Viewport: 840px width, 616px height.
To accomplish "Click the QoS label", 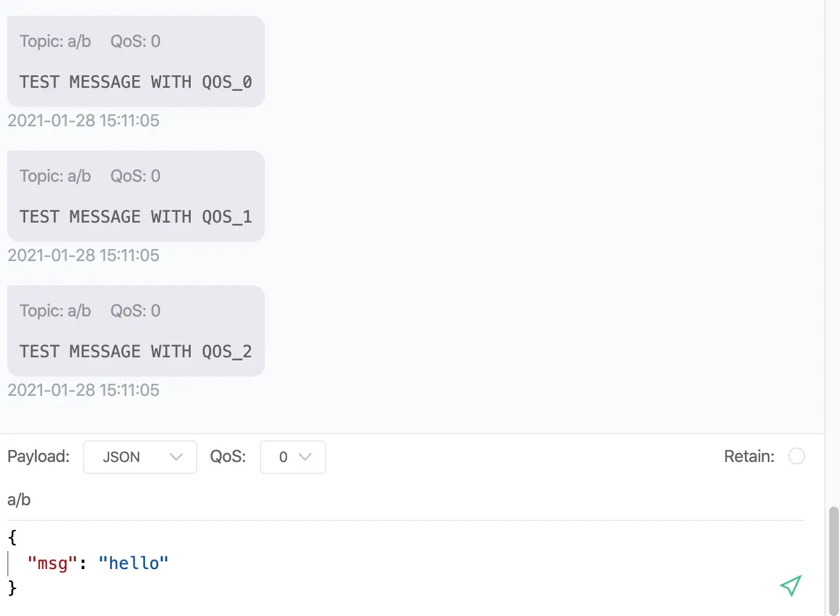I will 227,457.
